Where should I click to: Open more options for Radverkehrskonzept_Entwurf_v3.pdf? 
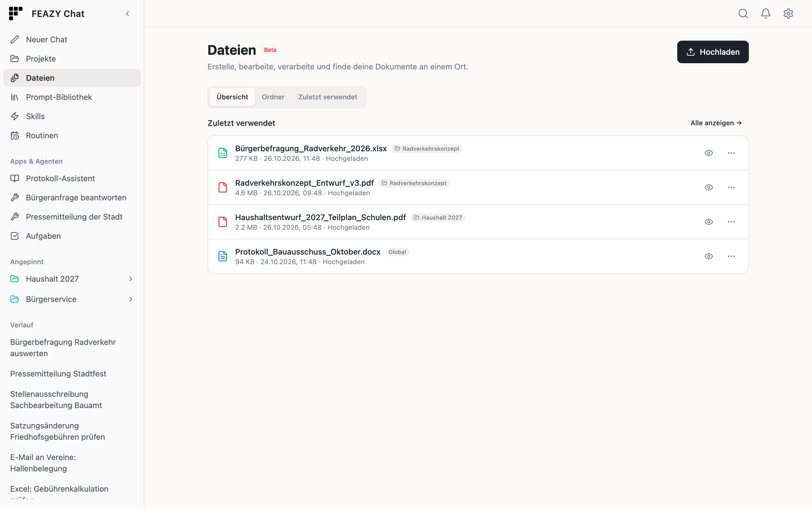coord(731,187)
